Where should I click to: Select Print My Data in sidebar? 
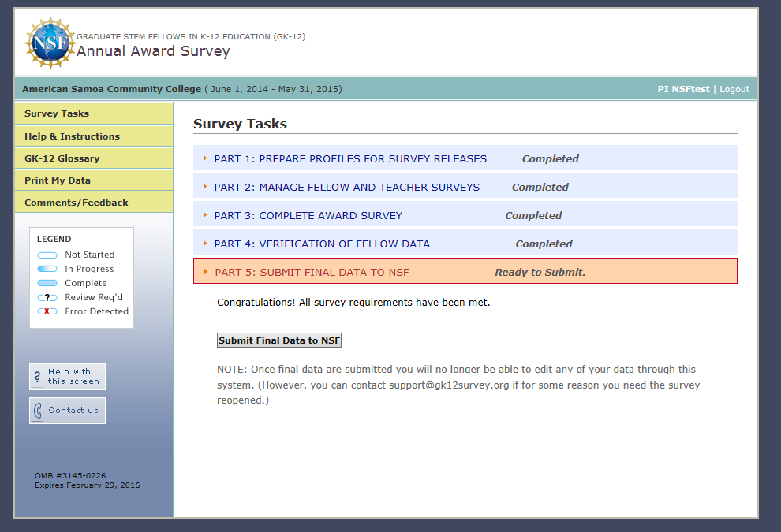57,180
